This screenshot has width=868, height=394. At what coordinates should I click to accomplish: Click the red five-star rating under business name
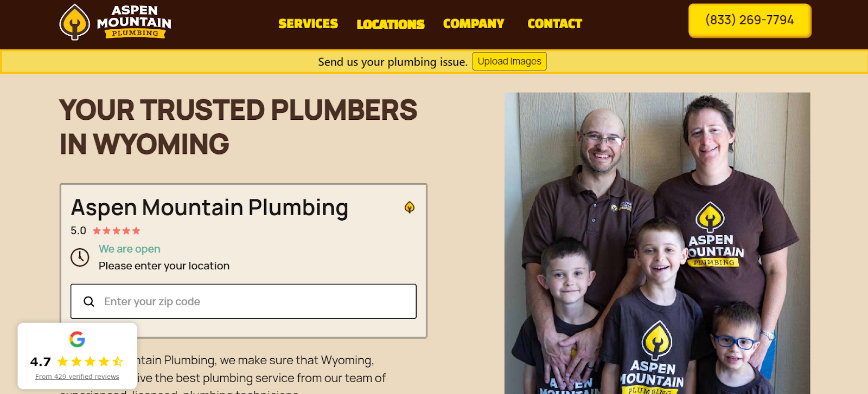click(x=116, y=231)
